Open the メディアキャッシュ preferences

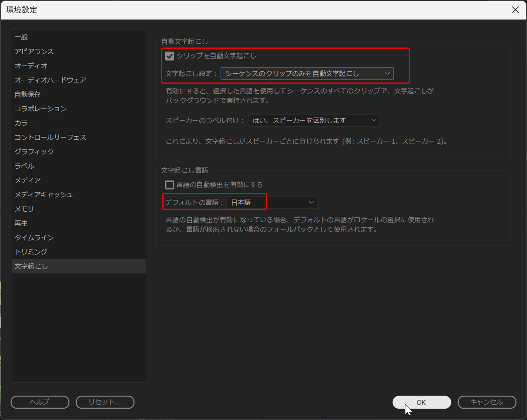(44, 195)
